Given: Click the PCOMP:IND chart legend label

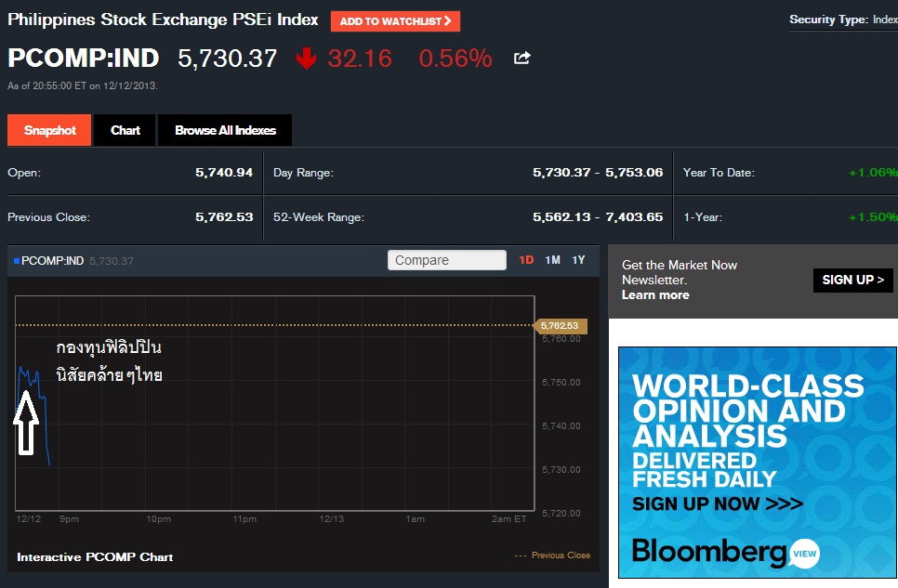Looking at the screenshot, I should [53, 261].
